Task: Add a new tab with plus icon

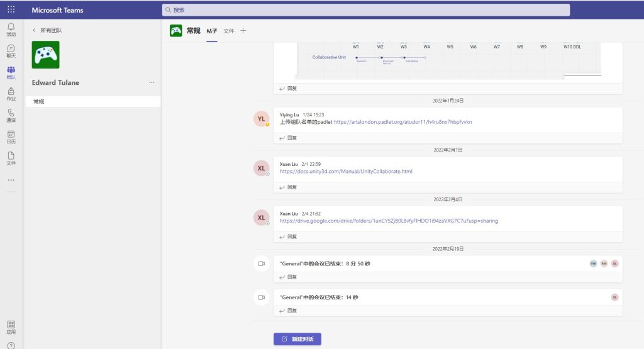Action: (243, 30)
